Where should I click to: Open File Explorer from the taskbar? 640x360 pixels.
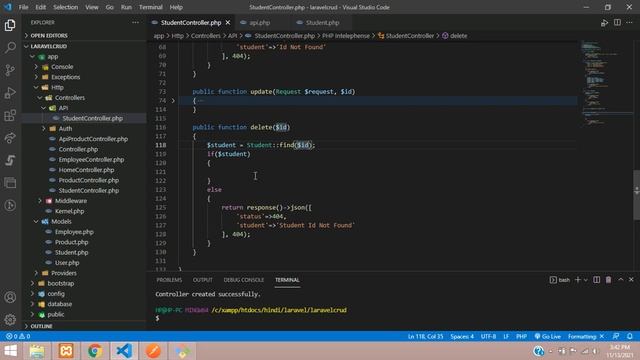(37, 351)
